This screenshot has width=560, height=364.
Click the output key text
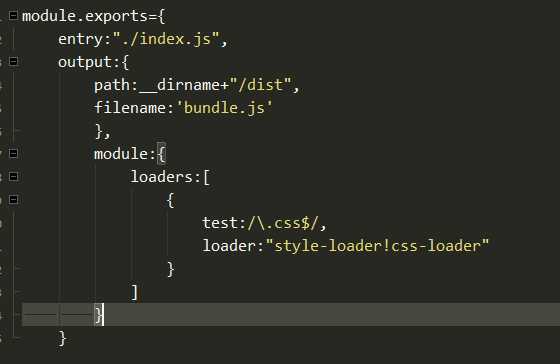tap(85, 62)
